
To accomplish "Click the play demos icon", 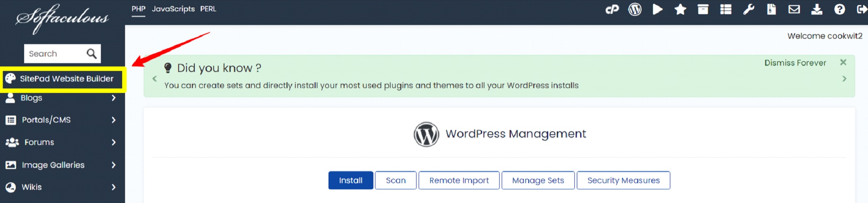I will [657, 9].
